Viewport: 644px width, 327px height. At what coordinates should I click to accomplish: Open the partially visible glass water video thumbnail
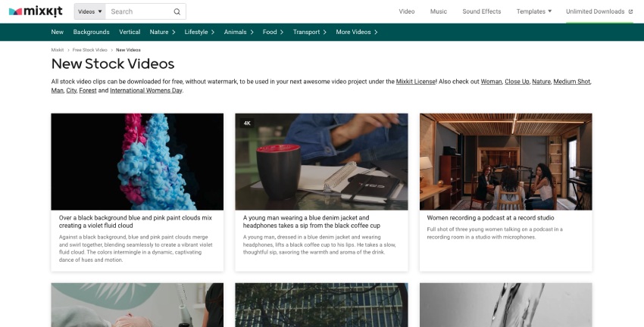[x=506, y=305]
